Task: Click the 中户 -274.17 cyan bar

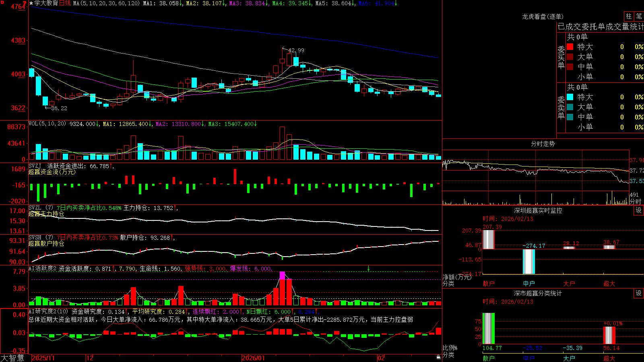Action: click(x=529, y=262)
